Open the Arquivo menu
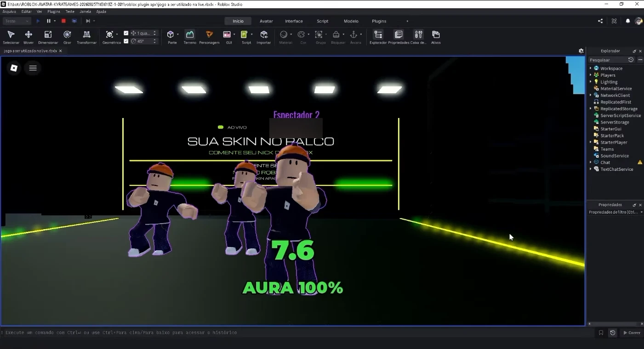 point(9,11)
